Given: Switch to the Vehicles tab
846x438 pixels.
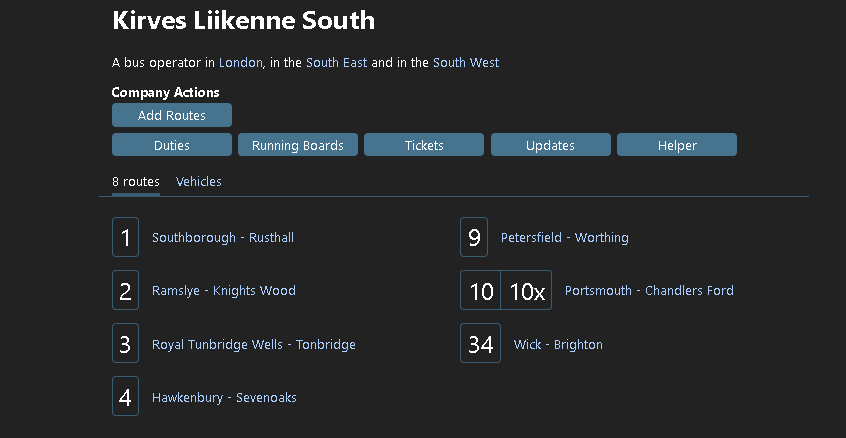Looking at the screenshot, I should click(199, 182).
